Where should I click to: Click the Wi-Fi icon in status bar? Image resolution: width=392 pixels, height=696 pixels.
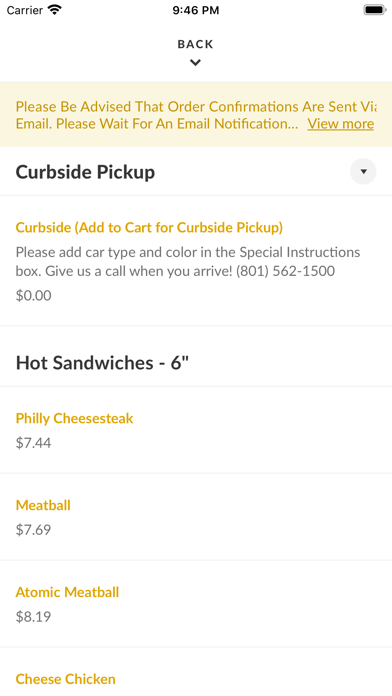coord(55,10)
